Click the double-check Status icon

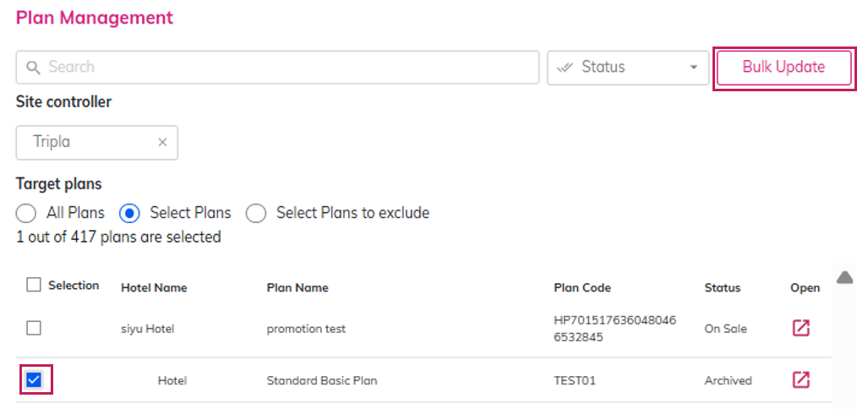[565, 68]
